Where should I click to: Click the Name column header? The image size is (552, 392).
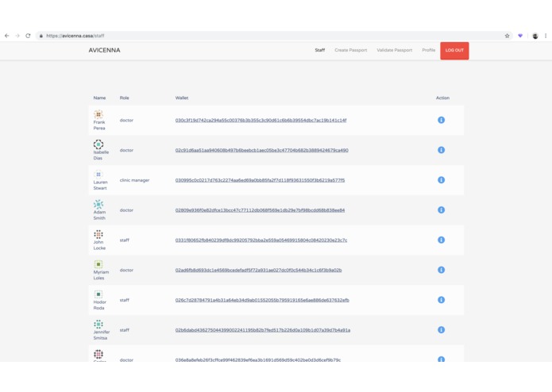(x=99, y=98)
